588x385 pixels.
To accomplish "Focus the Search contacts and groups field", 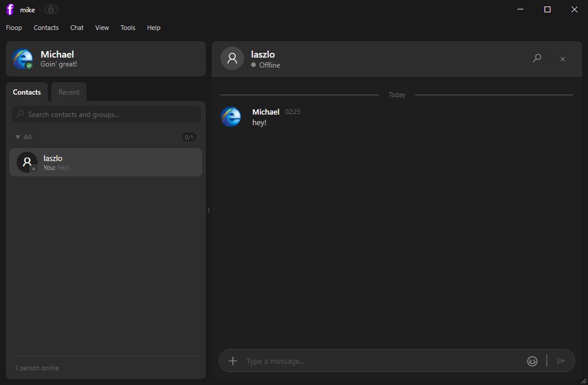I will [x=106, y=114].
